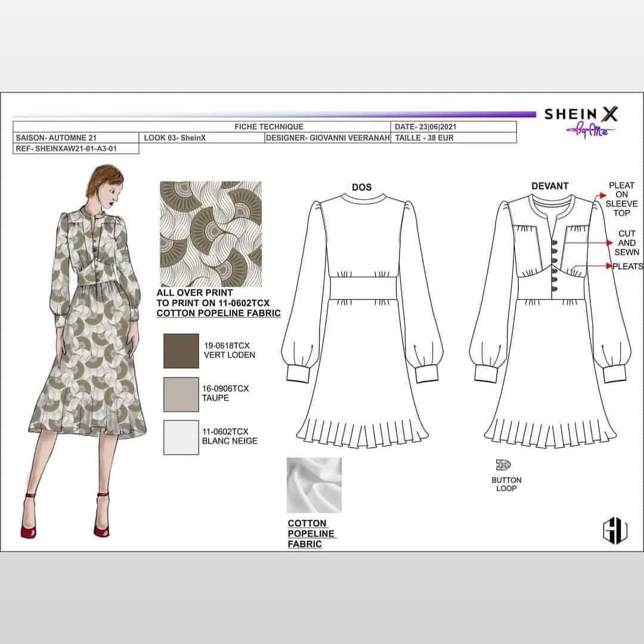
Task: Select the Taupe color swatch
Action: point(181,394)
